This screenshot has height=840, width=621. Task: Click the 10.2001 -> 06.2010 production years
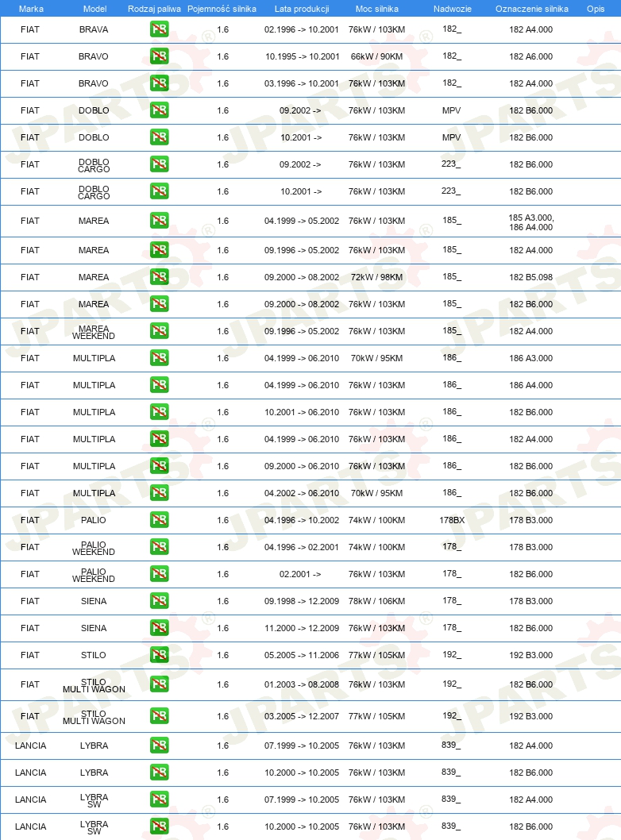coord(302,412)
